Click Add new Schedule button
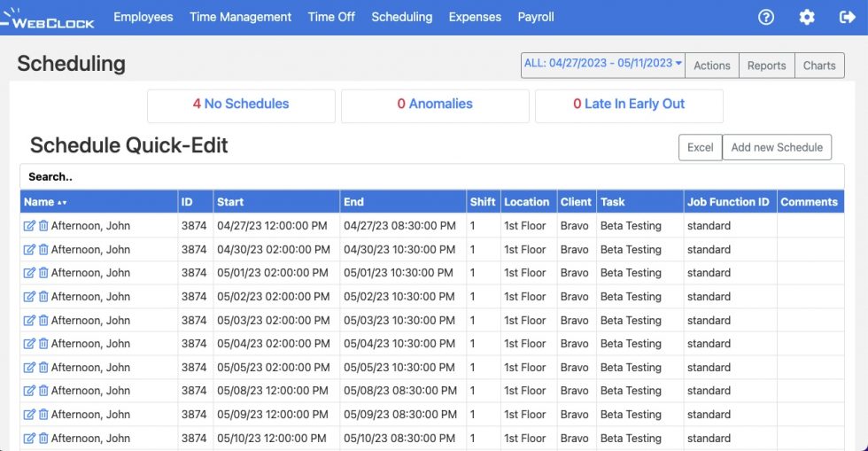This screenshot has height=451, width=868. [777, 147]
